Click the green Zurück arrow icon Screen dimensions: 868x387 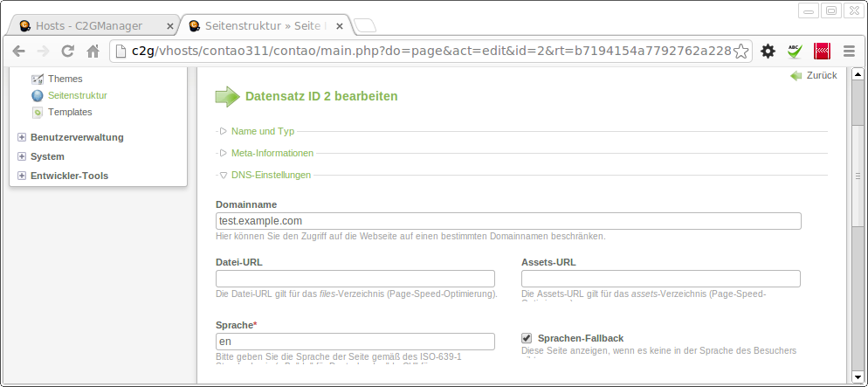(x=796, y=76)
